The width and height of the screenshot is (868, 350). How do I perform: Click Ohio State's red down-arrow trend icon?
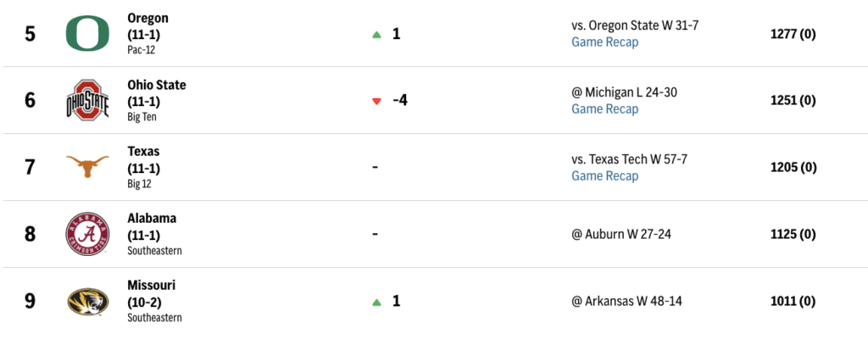[x=376, y=101]
